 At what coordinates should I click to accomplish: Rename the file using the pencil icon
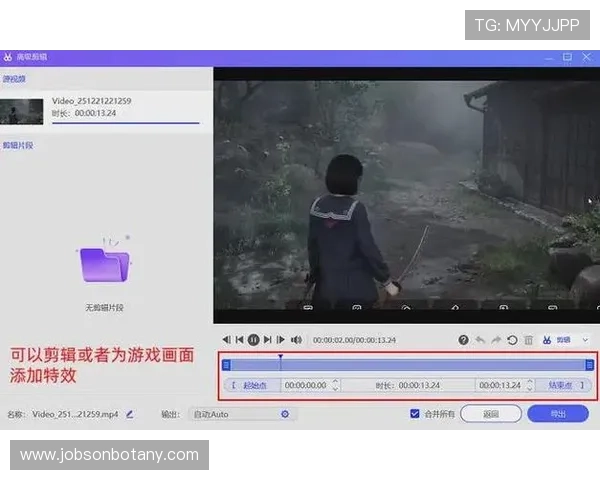130,414
